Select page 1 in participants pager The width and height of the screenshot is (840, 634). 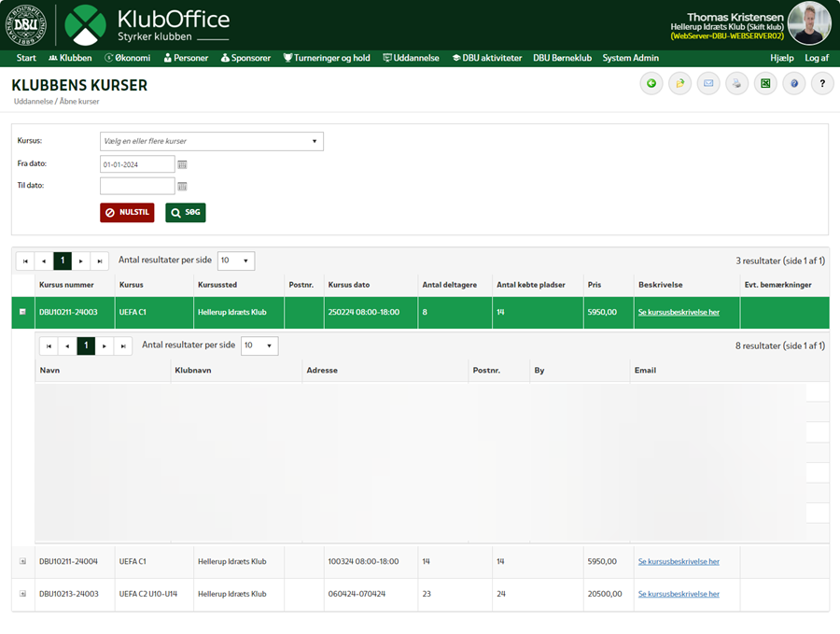[x=86, y=345]
